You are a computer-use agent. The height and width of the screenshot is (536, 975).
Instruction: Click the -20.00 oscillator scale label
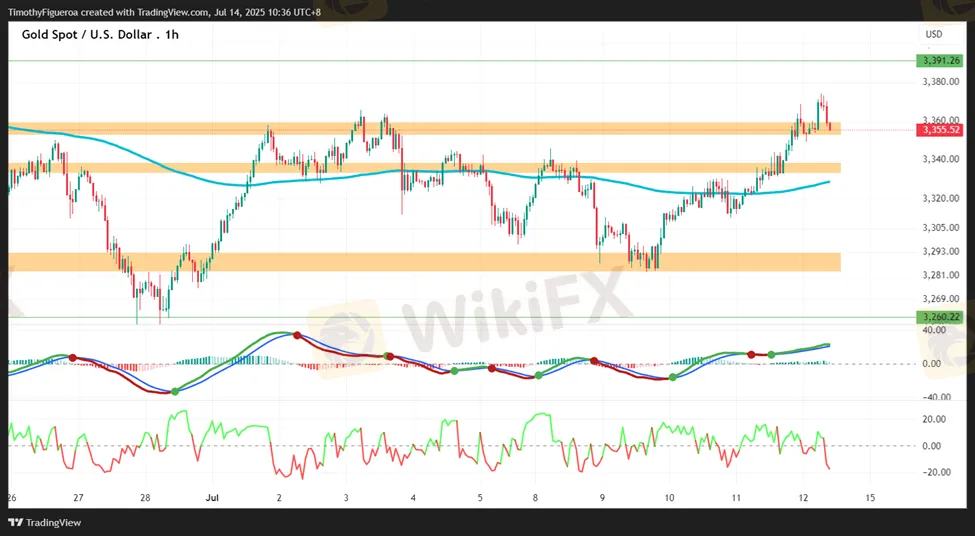pos(934,473)
